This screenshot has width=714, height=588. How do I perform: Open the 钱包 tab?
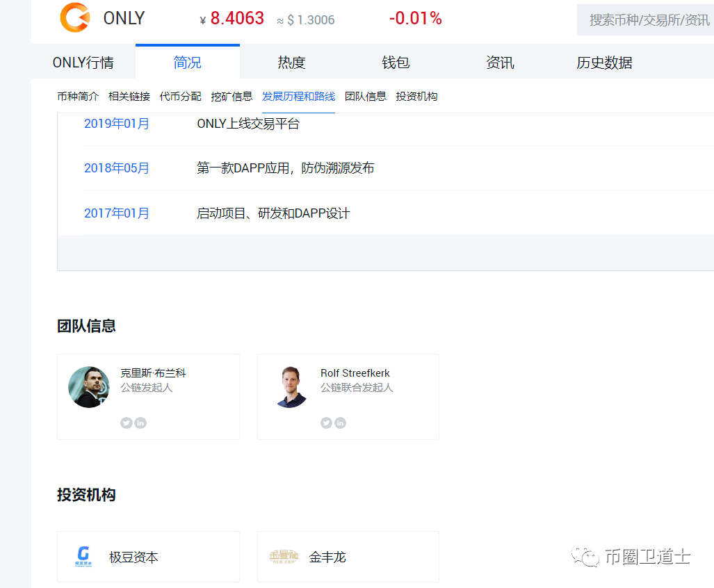point(396,63)
